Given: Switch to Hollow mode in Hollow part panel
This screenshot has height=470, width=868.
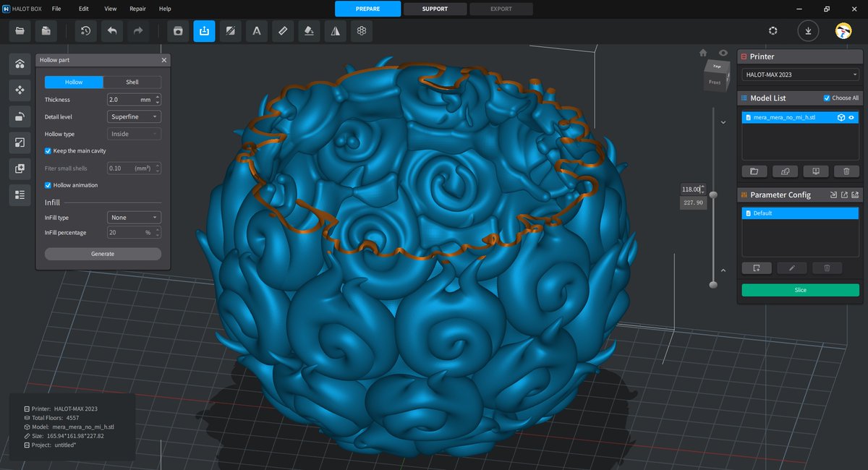Looking at the screenshot, I should tap(74, 82).
